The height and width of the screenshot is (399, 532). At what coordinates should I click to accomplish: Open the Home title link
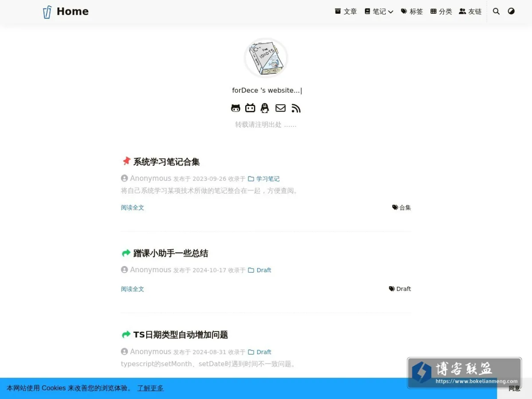(72, 12)
